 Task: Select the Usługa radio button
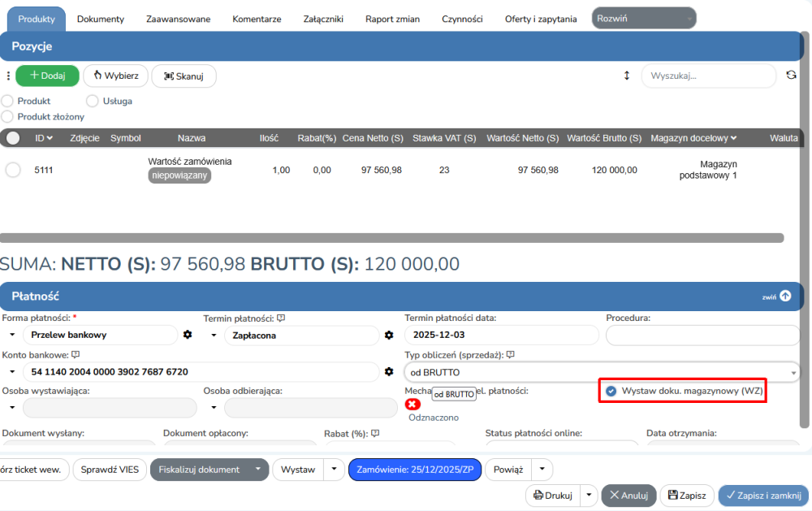(92, 102)
